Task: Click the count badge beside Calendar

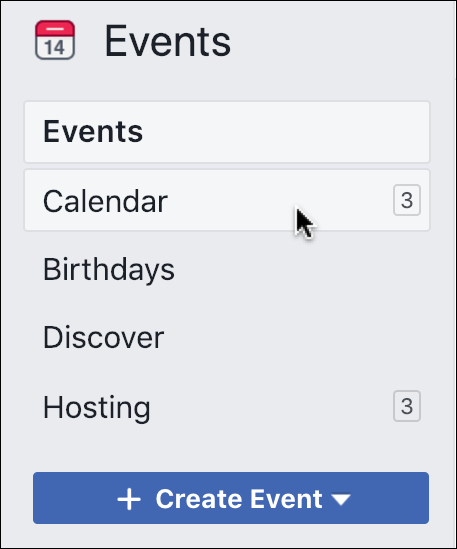Action: 407,200
